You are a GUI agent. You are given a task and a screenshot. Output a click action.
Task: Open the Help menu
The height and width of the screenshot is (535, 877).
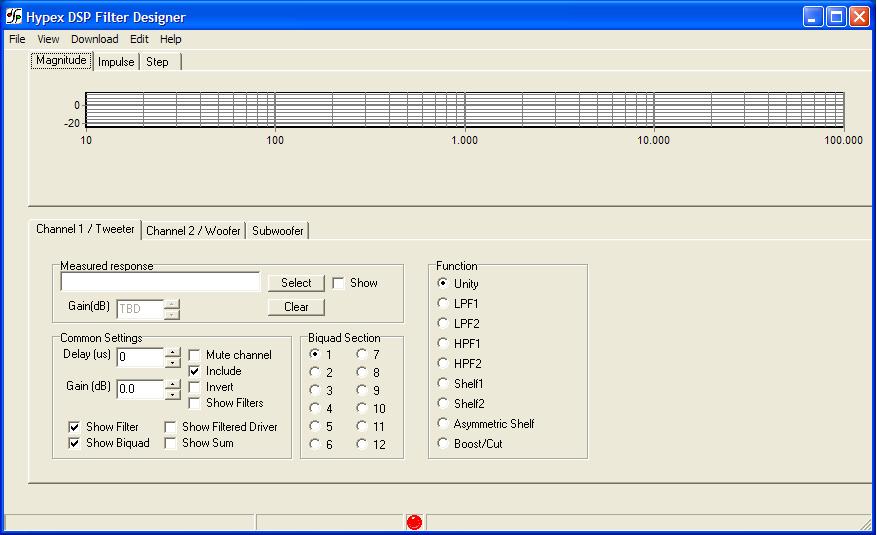click(171, 39)
